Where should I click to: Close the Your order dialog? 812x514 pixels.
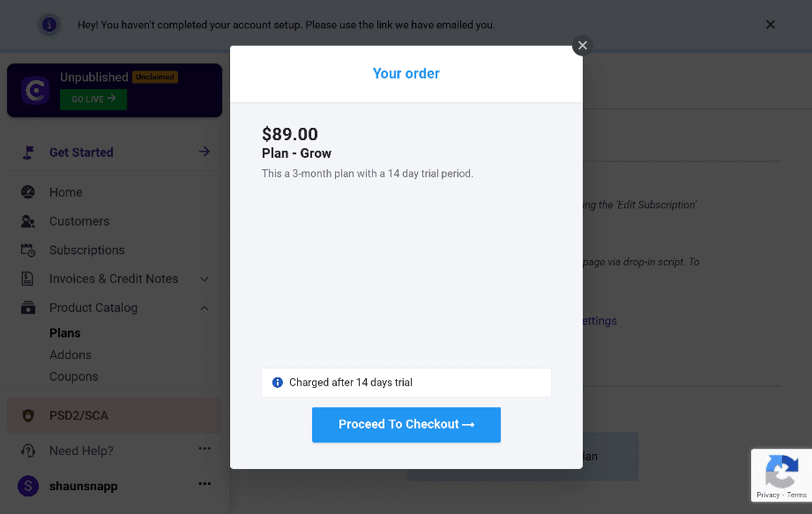point(582,46)
